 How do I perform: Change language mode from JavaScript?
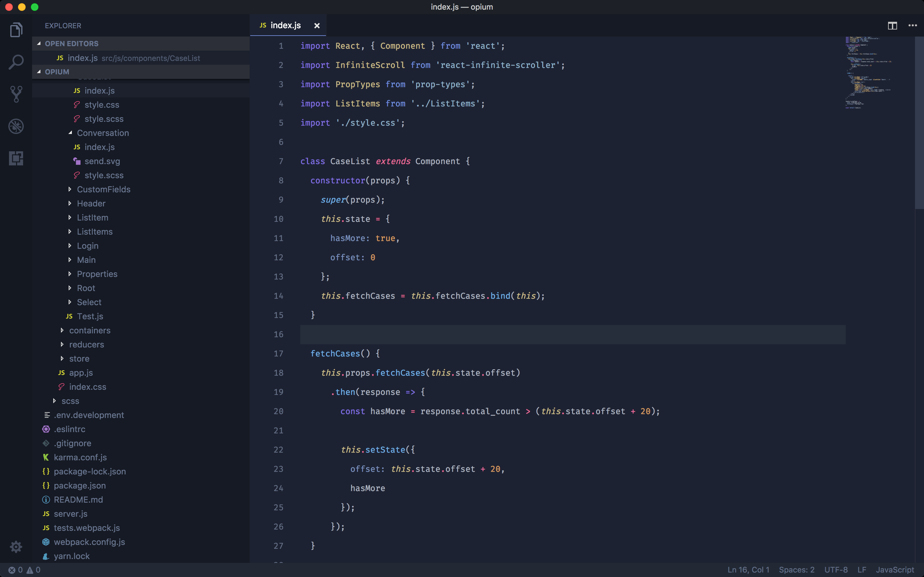[x=894, y=570]
